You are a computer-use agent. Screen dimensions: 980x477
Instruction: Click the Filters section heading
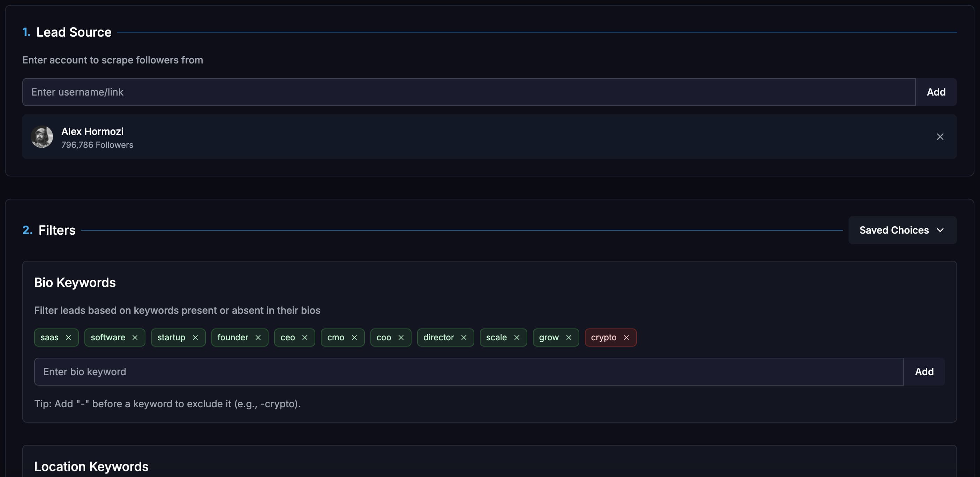pyautogui.click(x=57, y=230)
